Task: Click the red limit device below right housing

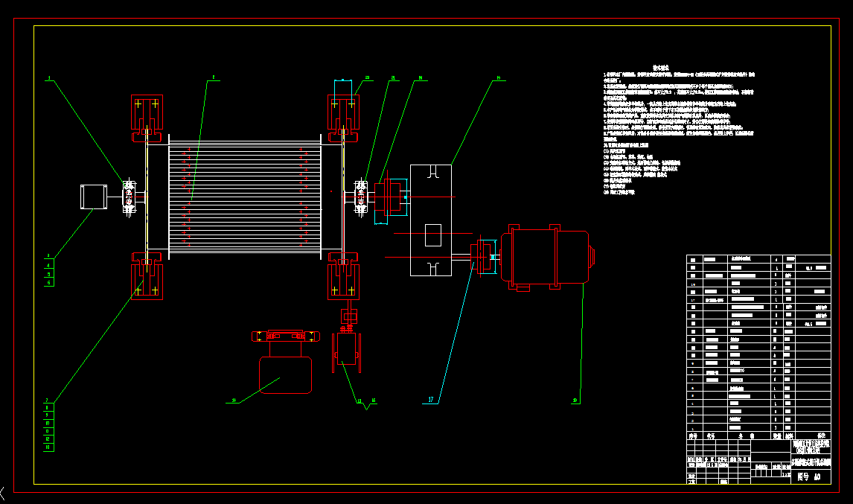Action: coord(347,349)
